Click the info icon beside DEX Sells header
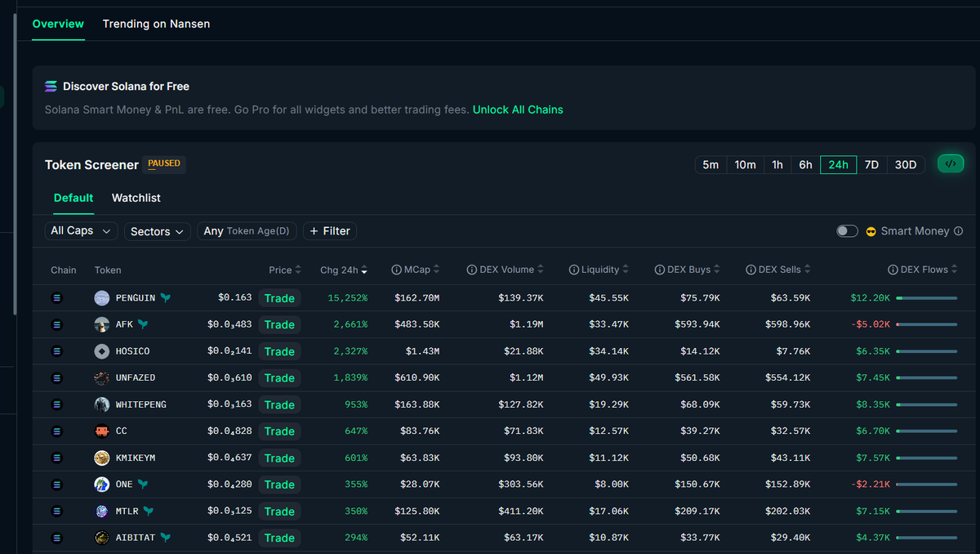The image size is (980, 554). click(751, 270)
